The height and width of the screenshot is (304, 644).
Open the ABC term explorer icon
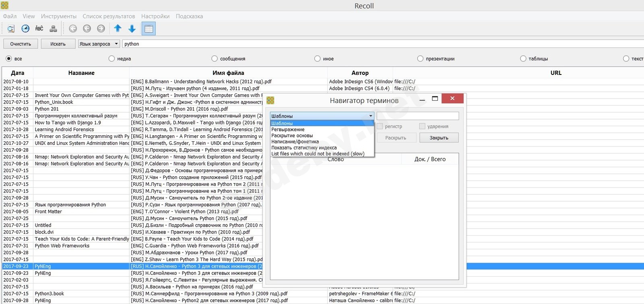click(x=39, y=29)
